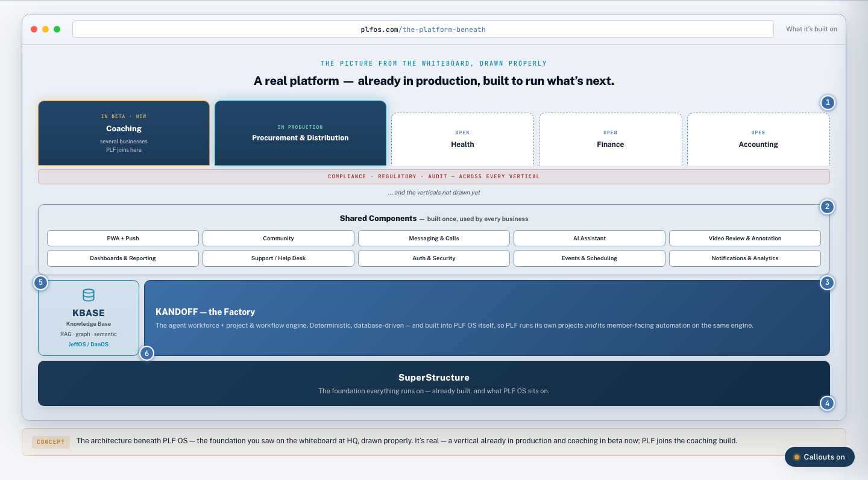Screen dimensions: 868x480
Task: Select Events & Scheduling component
Action: pos(590,258)
